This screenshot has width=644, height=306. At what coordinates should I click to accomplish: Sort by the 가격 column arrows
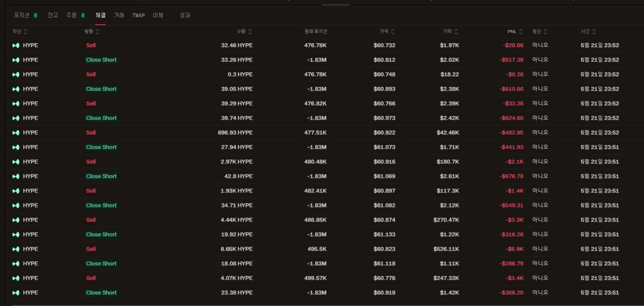393,32
